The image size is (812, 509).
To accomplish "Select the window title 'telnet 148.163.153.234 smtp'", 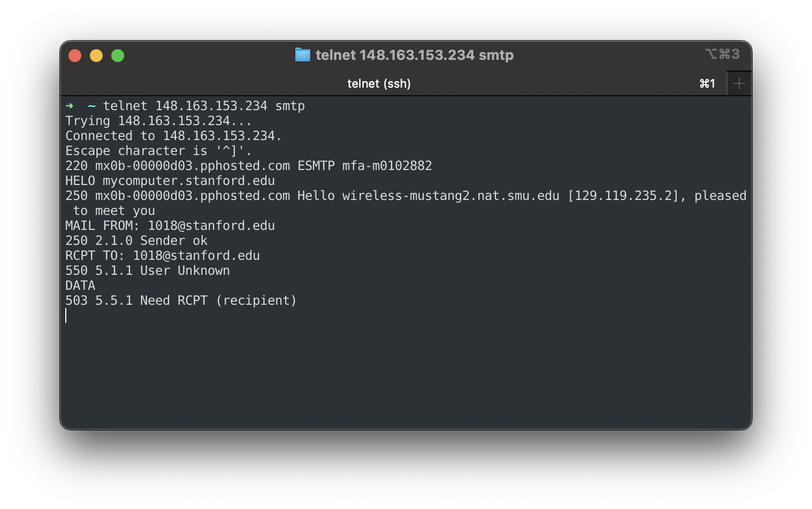I will point(415,55).
